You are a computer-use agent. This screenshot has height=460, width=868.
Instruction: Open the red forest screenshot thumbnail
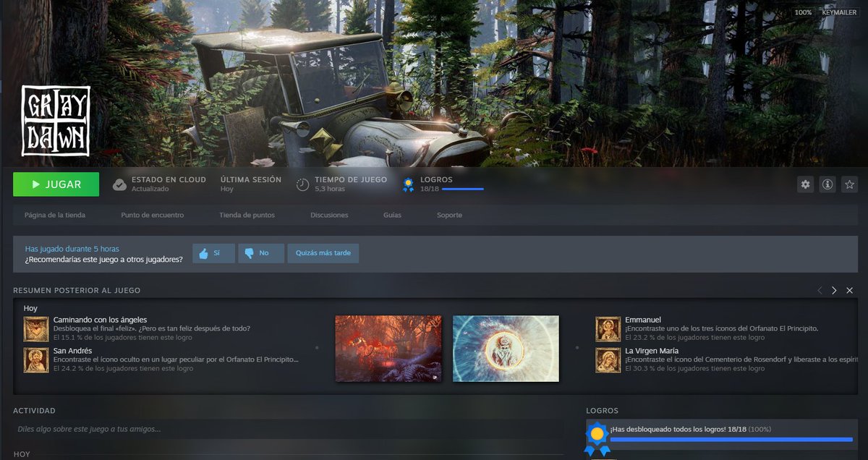click(x=388, y=348)
